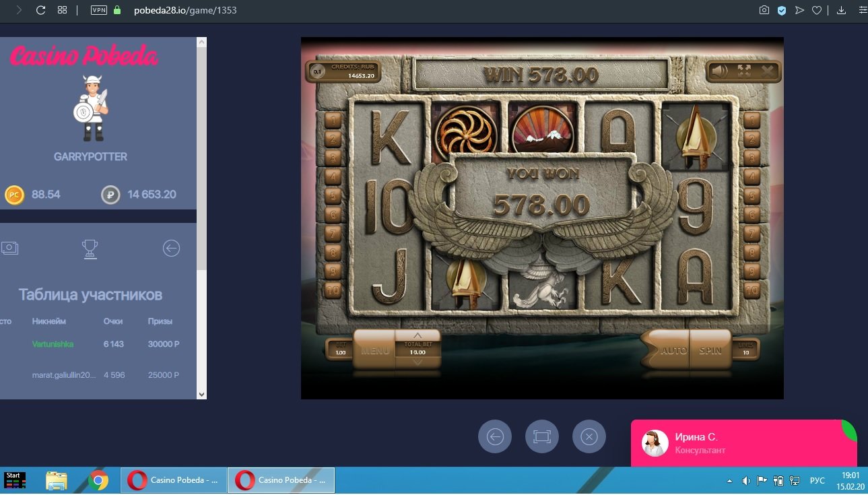
Task: Mute the slot game sound
Action: click(x=721, y=71)
